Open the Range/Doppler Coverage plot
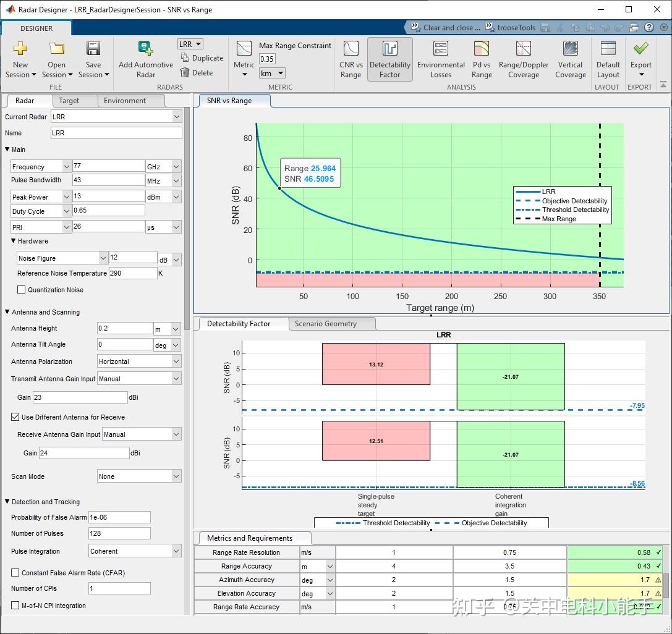672x634 pixels. (x=524, y=60)
